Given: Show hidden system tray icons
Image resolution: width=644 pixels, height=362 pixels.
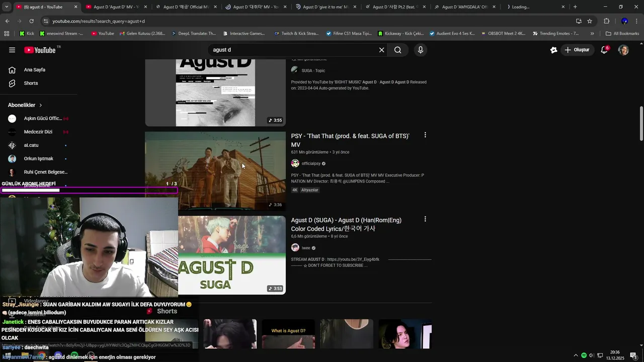Looking at the screenshot, I should coord(576,355).
